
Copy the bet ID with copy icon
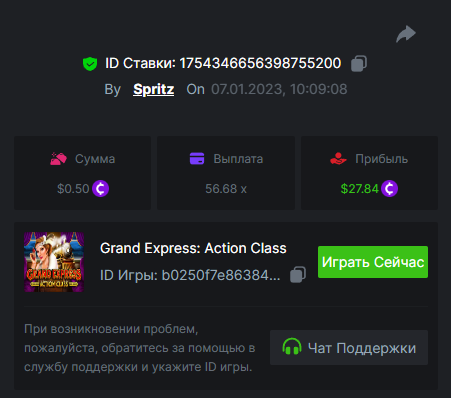(359, 63)
